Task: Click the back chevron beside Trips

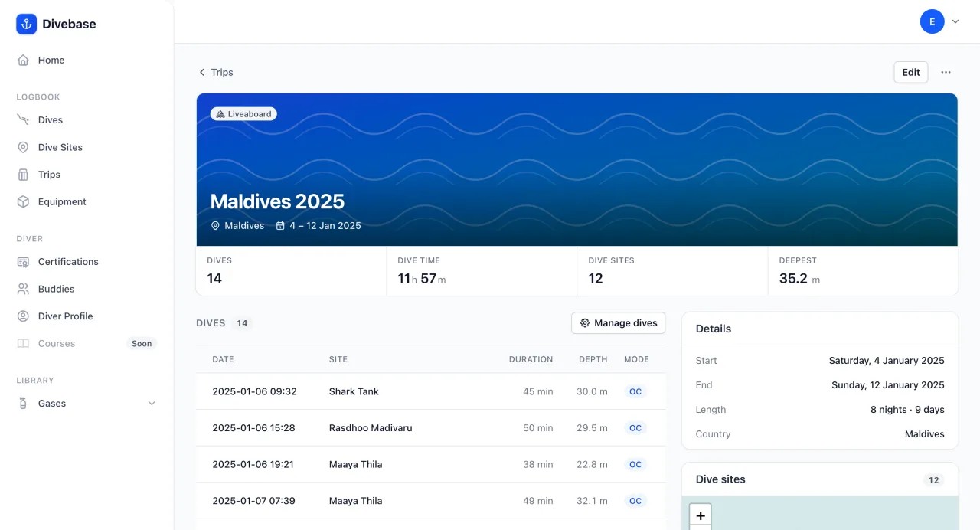Action: pos(202,72)
